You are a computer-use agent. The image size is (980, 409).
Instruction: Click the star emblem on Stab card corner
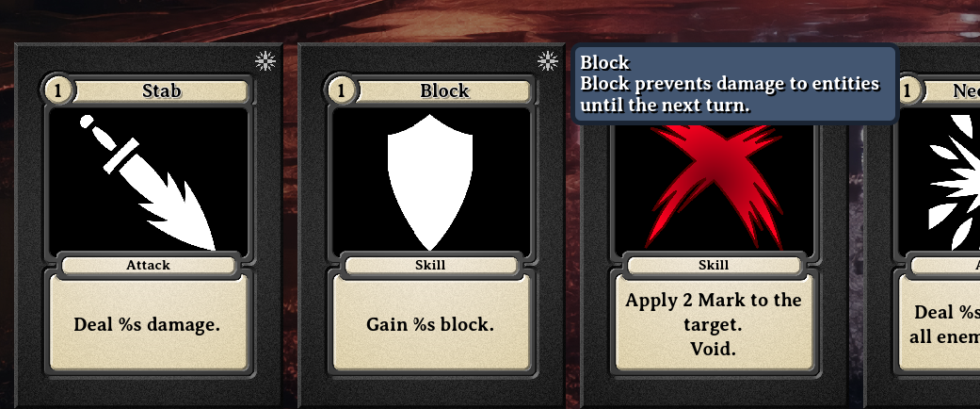point(265,60)
